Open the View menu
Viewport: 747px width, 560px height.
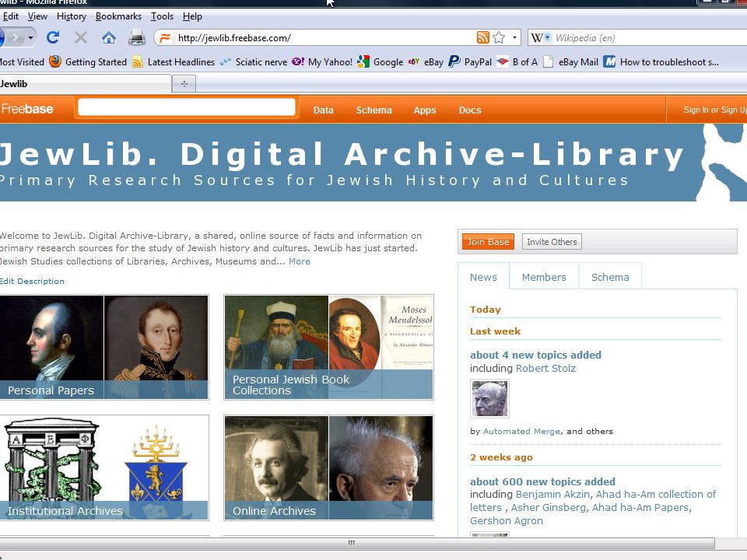coord(37,16)
